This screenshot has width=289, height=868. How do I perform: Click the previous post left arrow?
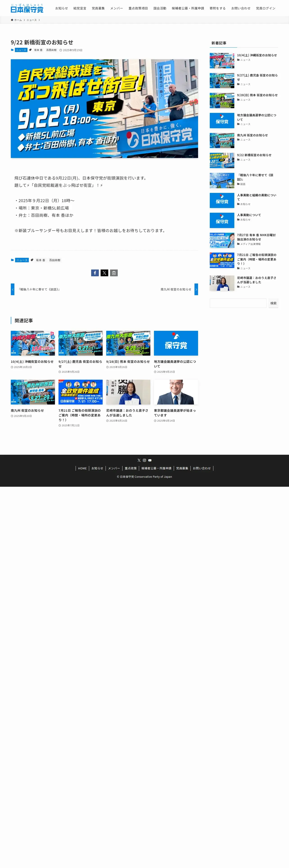tap(12, 289)
